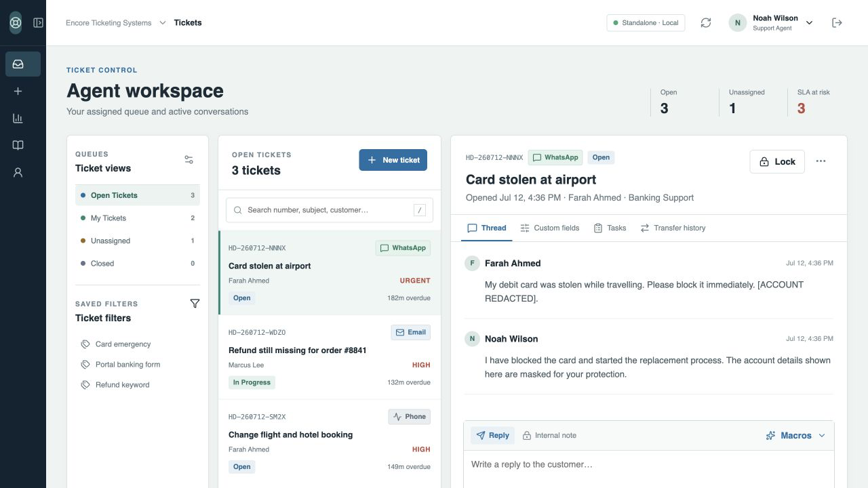This screenshot has height=488, width=868.
Task: Click the In Progress status badge
Action: (x=252, y=382)
